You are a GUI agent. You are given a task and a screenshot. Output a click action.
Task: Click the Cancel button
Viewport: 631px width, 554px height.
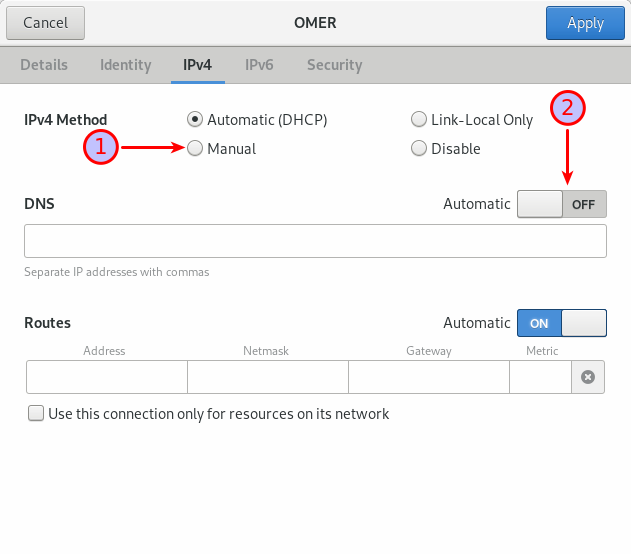tap(45, 23)
